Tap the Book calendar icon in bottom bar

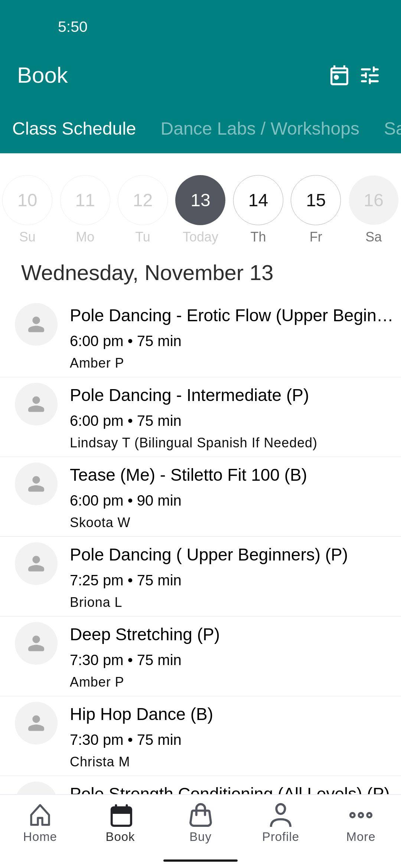[121, 815]
